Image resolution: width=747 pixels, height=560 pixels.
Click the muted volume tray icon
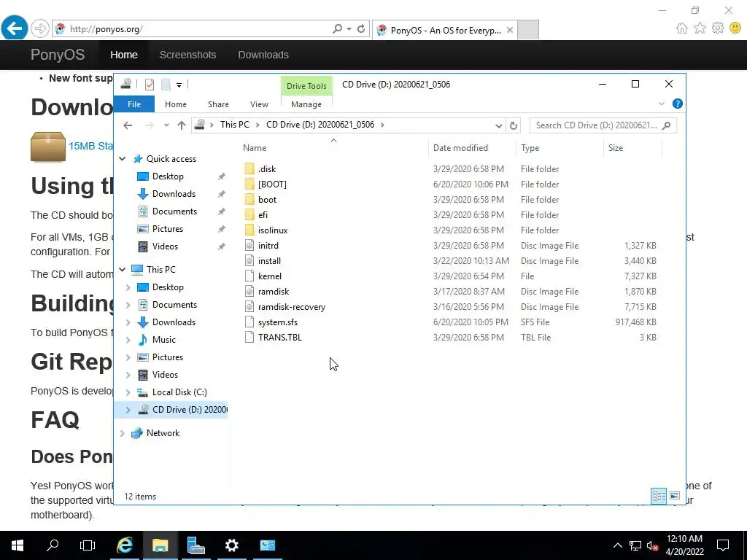point(653,545)
